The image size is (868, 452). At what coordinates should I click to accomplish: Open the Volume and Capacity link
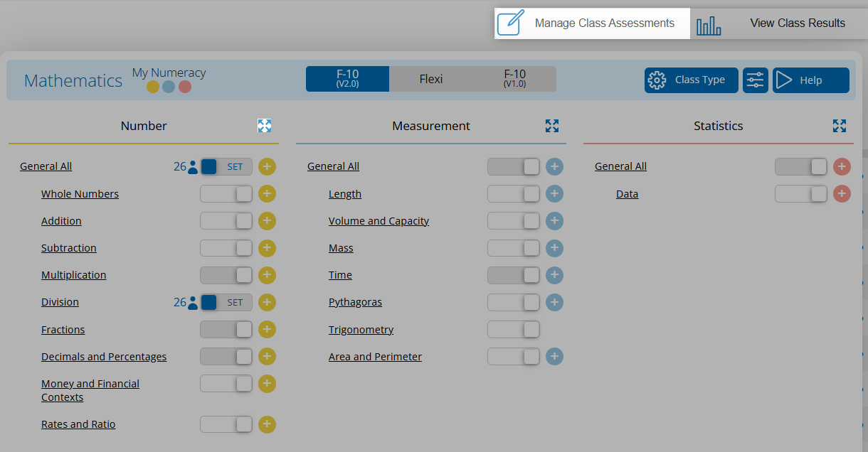(379, 221)
